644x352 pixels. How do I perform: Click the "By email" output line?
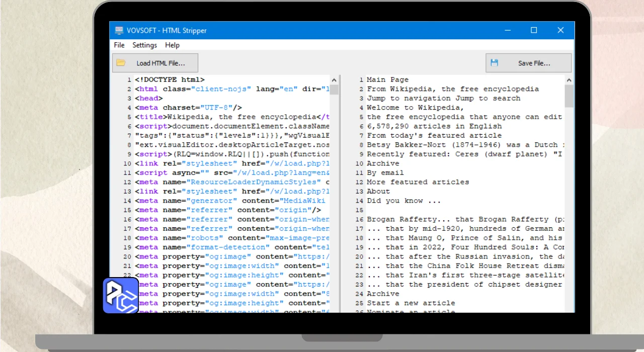385,172
